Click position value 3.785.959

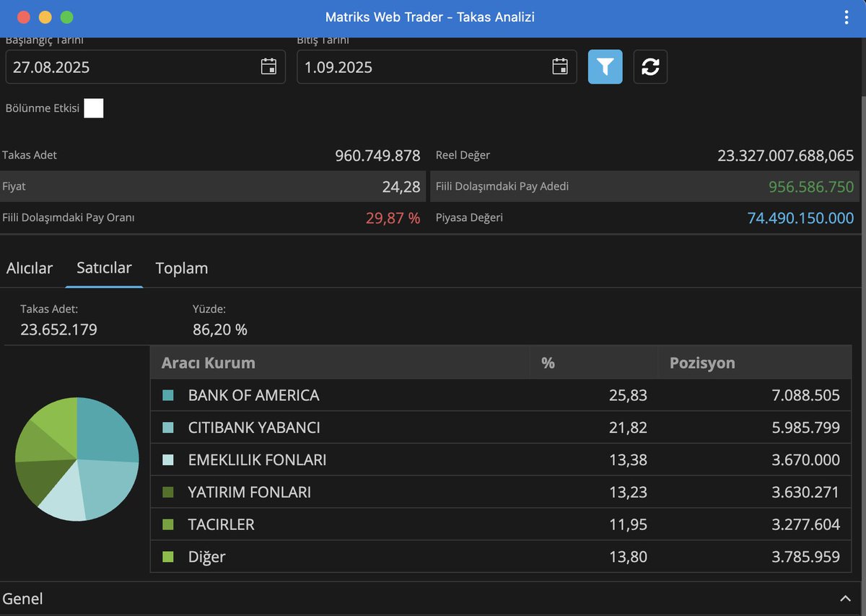click(805, 557)
